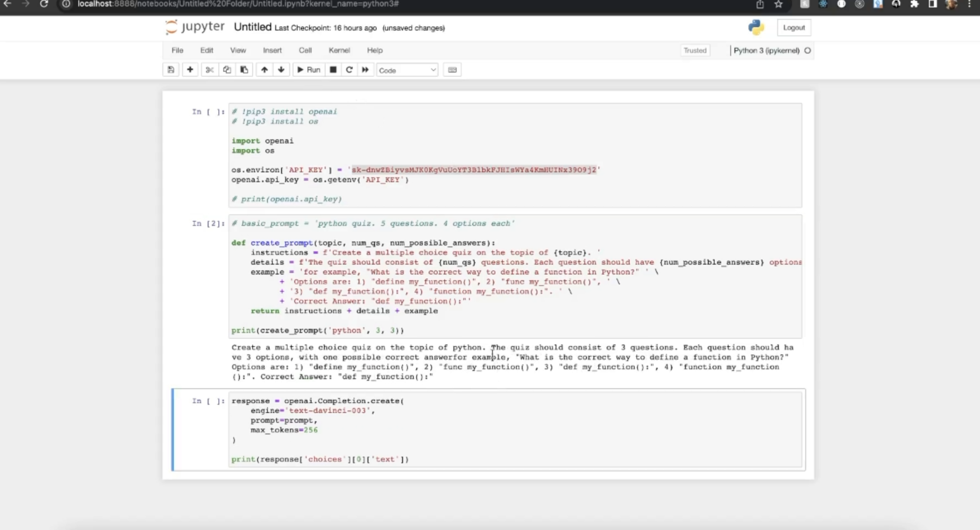The image size is (980, 530).
Task: Open the Cell menu
Action: 305,50
